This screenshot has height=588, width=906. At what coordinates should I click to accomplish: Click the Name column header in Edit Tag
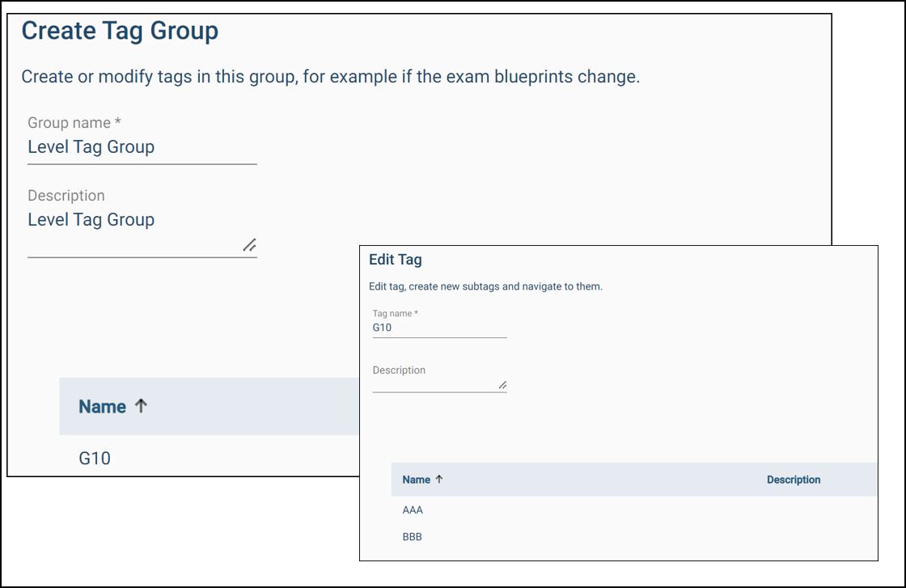click(416, 479)
